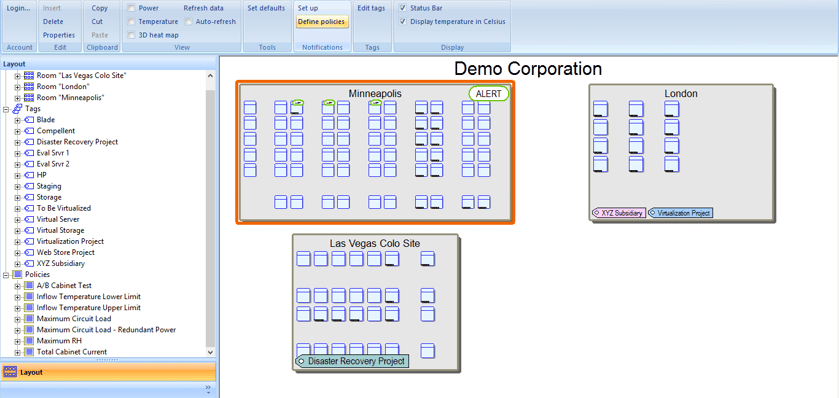Viewport: 839px width, 398px height.
Task: Click the Edit tags button
Action: pyautogui.click(x=371, y=8)
